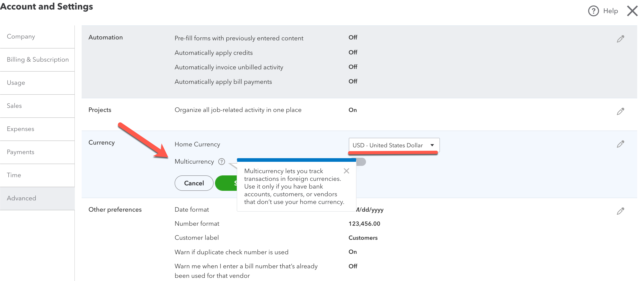The width and height of the screenshot is (644, 281).
Task: Open the Company settings tab
Action: [x=21, y=36]
